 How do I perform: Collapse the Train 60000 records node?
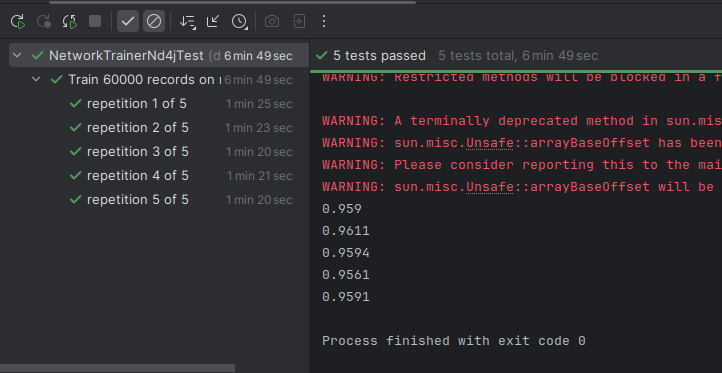(36, 79)
